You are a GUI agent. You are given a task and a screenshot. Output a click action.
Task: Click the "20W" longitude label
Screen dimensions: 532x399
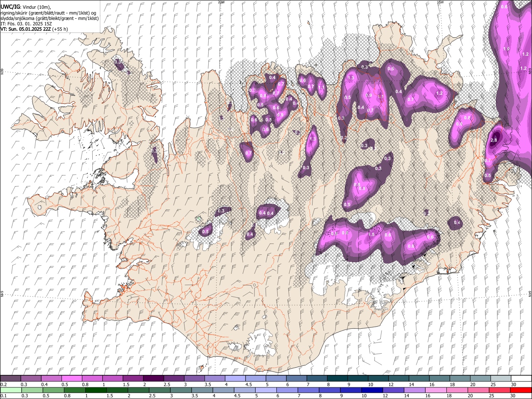point(221,2)
